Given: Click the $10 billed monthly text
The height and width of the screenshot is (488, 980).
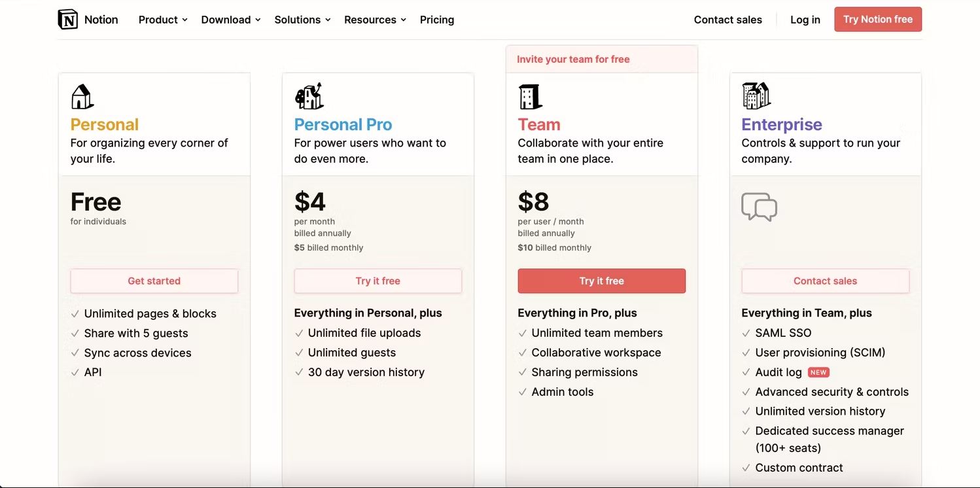Looking at the screenshot, I should pos(555,248).
